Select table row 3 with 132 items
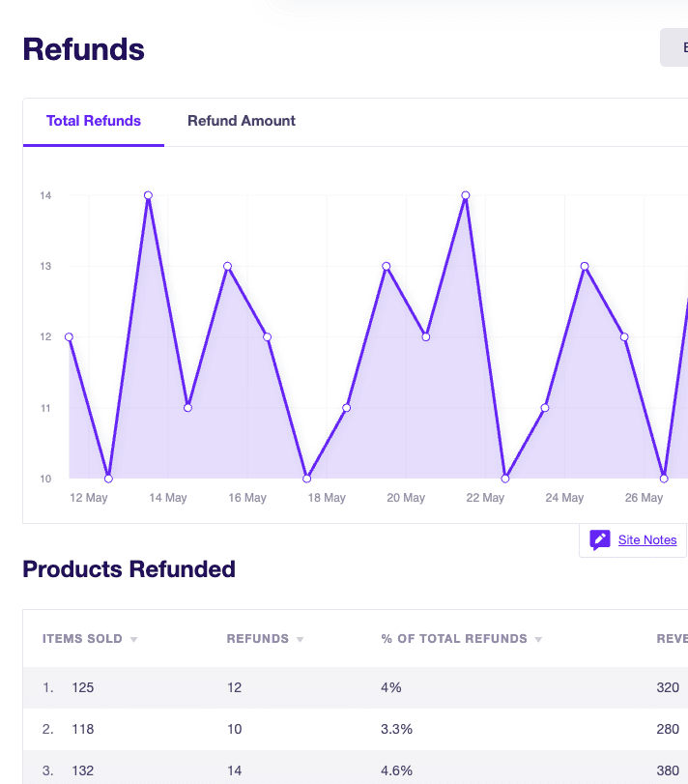The image size is (688, 784). point(356,768)
